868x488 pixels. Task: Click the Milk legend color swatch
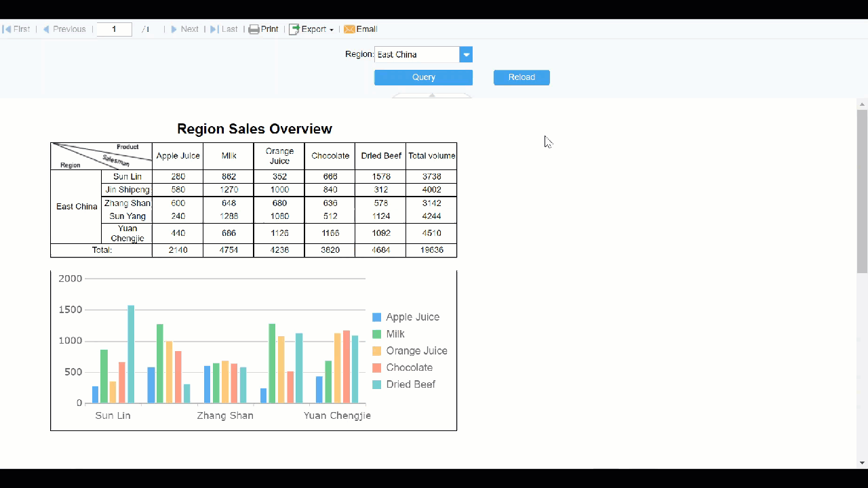click(376, 333)
